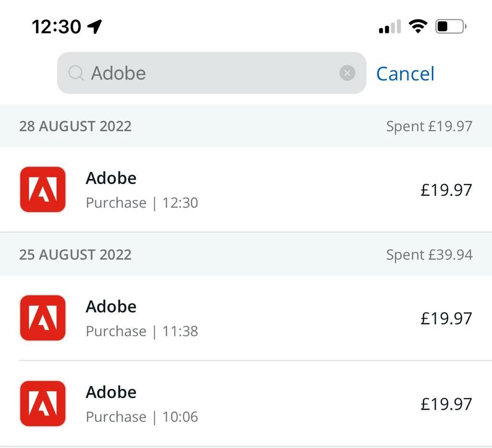Tap the 12:30 clock in status bar
492x448 pixels.
click(57, 26)
